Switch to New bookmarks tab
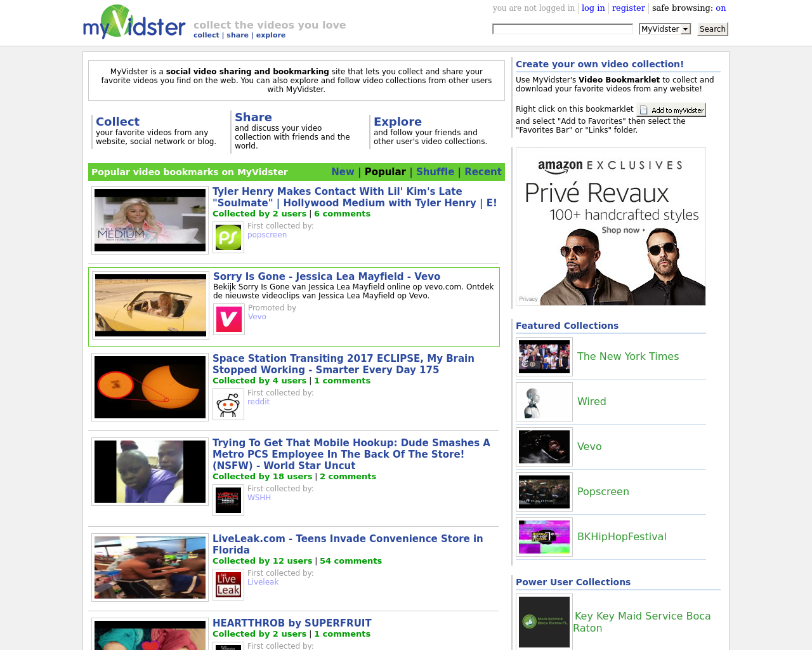 tap(343, 172)
